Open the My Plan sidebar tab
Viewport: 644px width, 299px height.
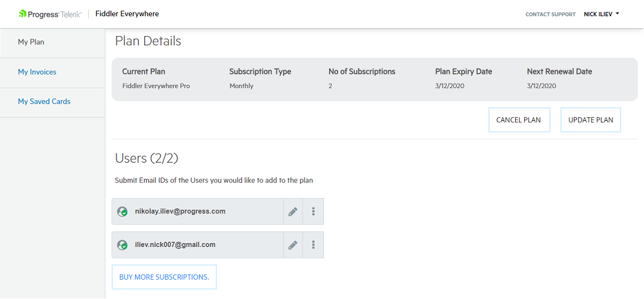pyautogui.click(x=53, y=43)
